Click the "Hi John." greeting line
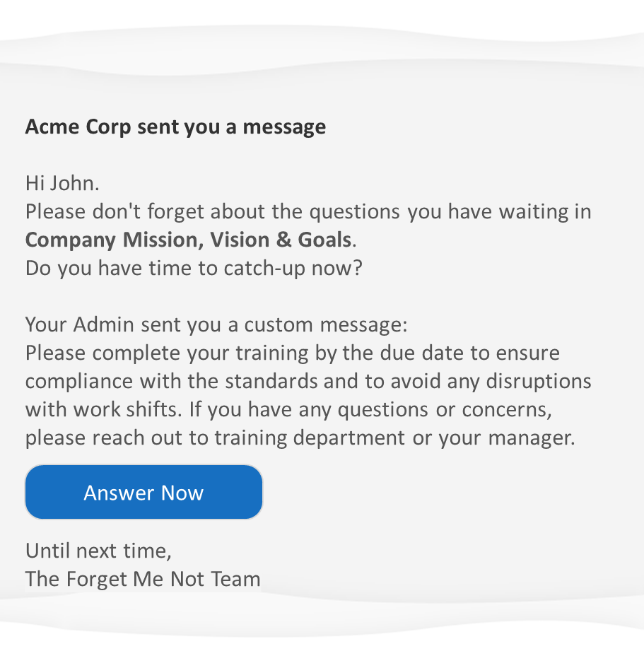644x651 pixels. 62,184
